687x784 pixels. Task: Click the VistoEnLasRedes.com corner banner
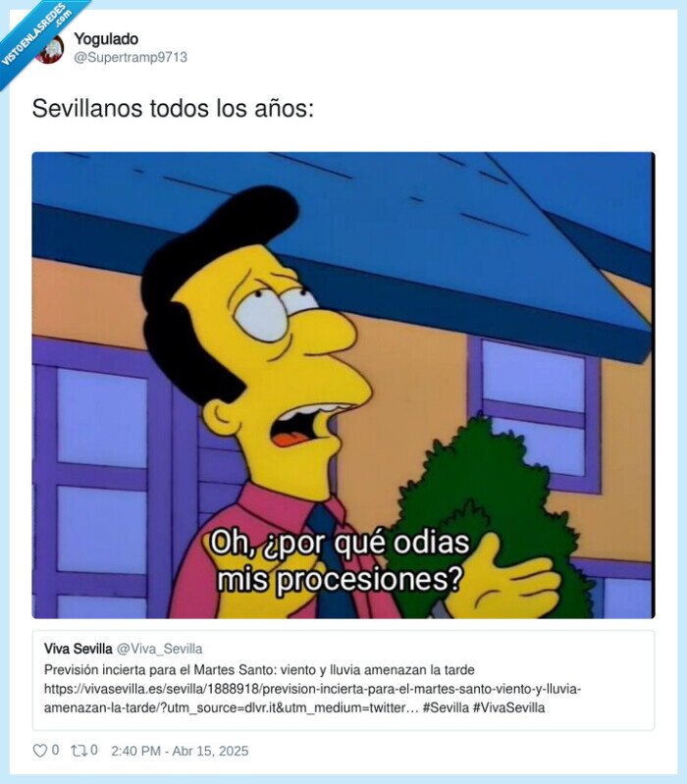click(x=35, y=35)
